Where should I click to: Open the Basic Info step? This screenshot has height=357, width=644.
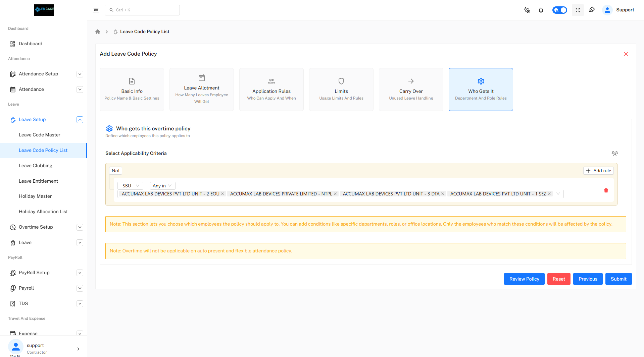[x=132, y=90]
